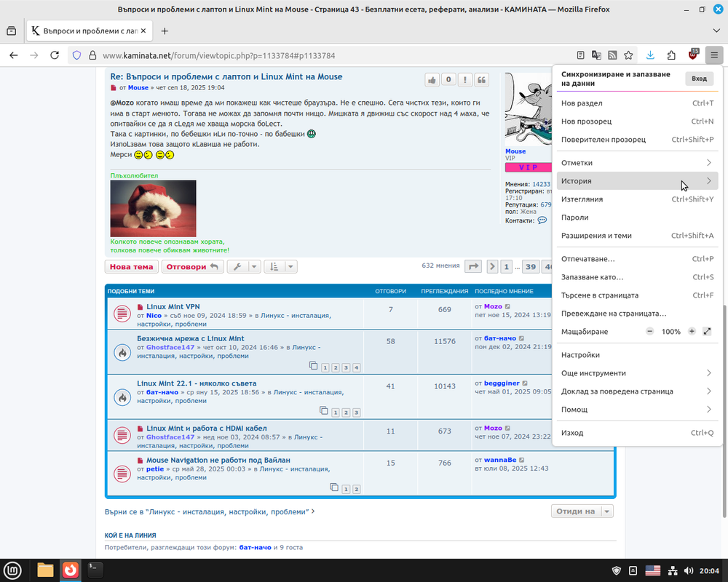Open the list all tabs chevron

point(716,31)
